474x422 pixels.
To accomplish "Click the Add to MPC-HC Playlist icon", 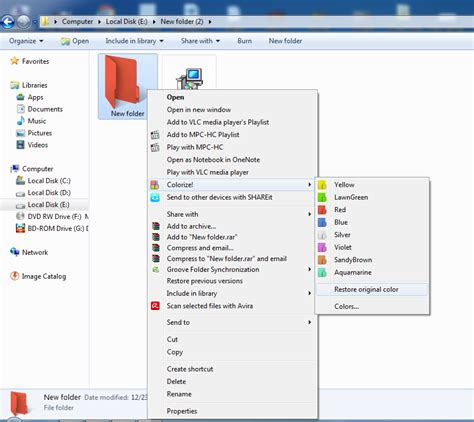I will pyautogui.click(x=155, y=135).
